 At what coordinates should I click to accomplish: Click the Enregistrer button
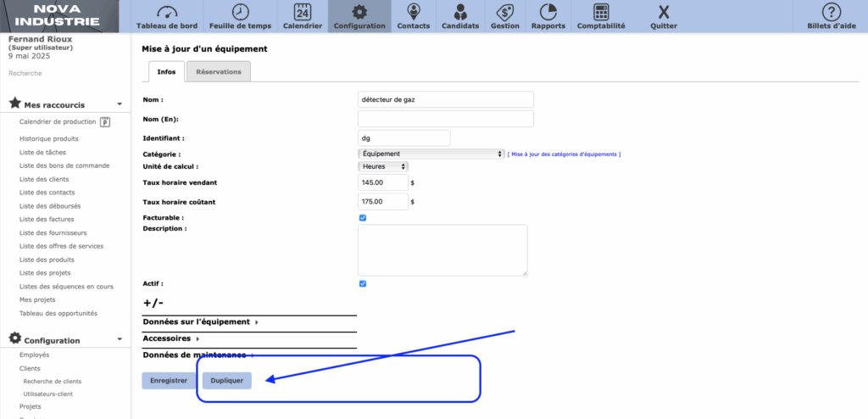tap(169, 381)
